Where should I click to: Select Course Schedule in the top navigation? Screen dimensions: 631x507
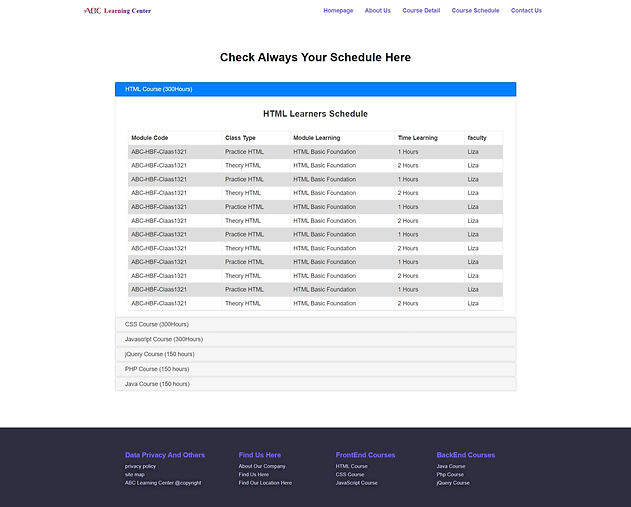point(475,10)
